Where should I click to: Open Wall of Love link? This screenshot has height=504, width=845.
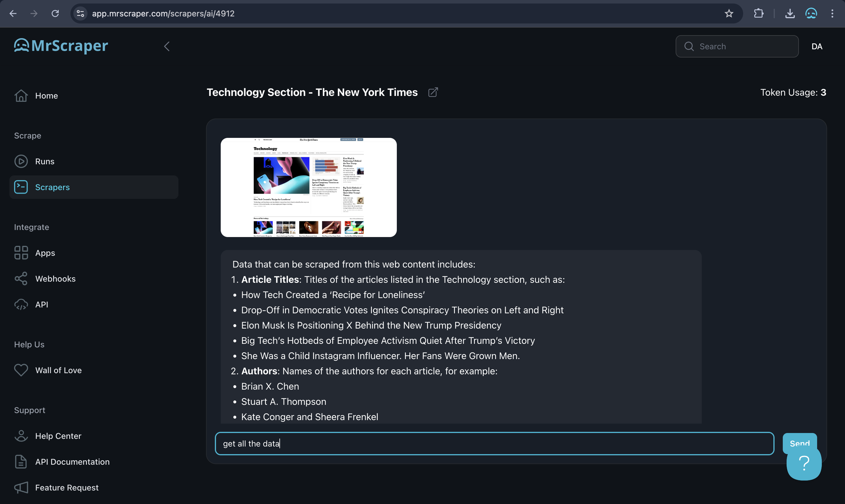94,370
